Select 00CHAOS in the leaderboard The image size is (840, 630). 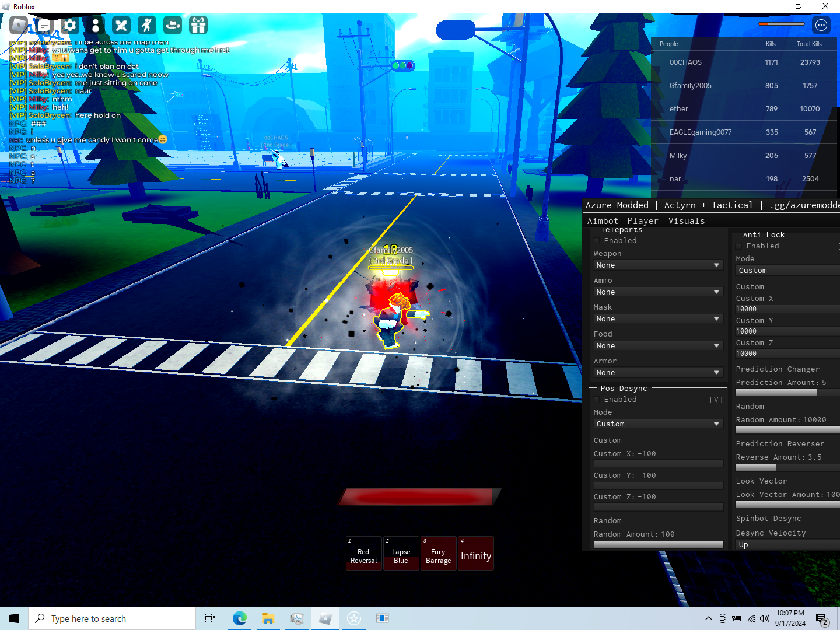pos(744,62)
